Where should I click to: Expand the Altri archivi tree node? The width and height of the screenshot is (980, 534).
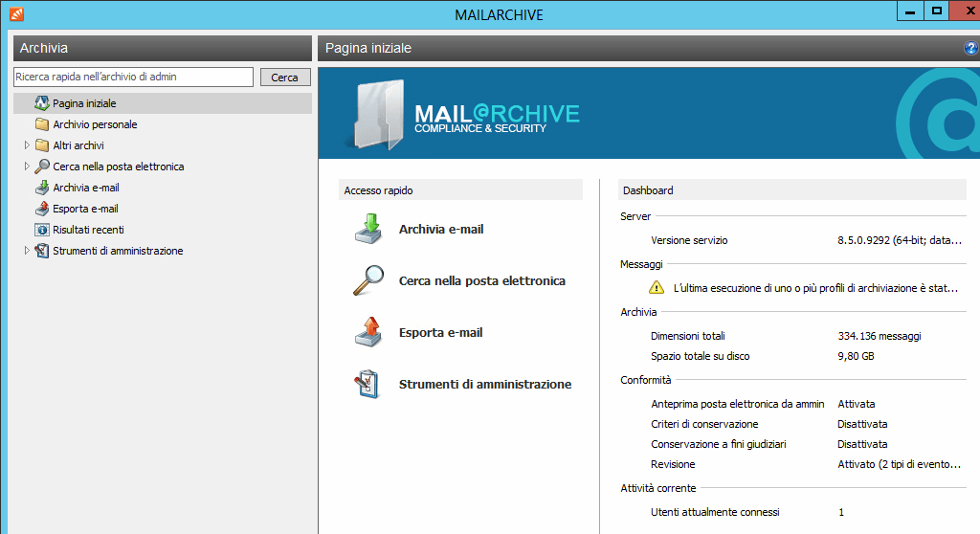pos(26,145)
